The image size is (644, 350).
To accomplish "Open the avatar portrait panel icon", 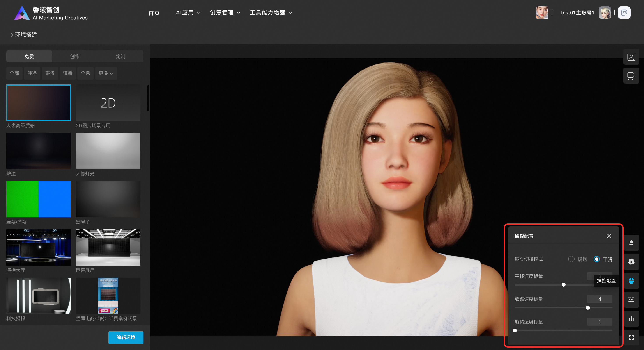I will coord(631,57).
